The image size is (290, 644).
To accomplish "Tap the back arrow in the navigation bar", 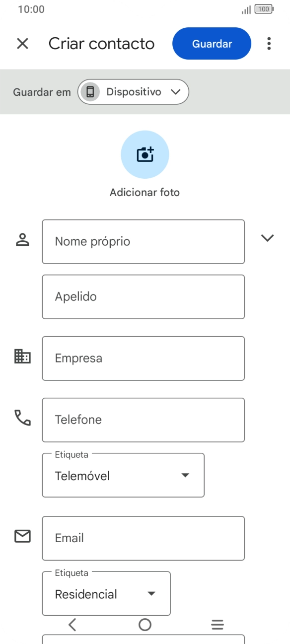I will click(x=72, y=624).
